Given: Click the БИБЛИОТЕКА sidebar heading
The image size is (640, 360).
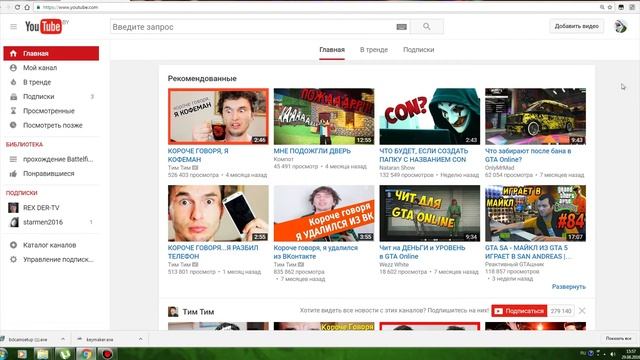Looking at the screenshot, I should (x=24, y=144).
